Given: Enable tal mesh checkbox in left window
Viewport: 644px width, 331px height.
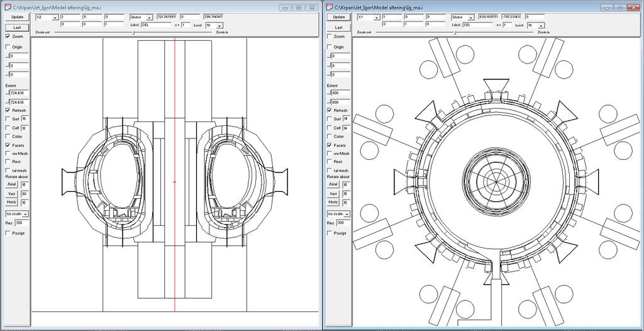Looking at the screenshot, I should tap(8, 171).
